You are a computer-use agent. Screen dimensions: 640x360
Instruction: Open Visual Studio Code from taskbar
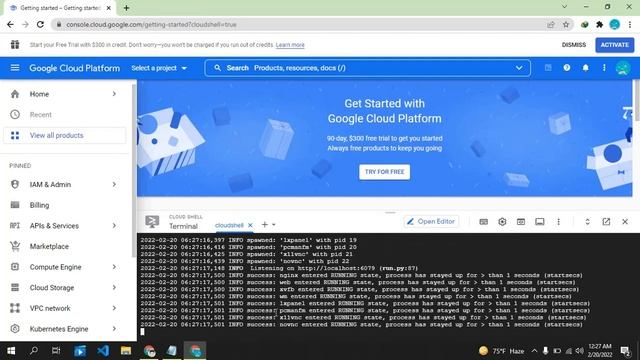click(103, 351)
